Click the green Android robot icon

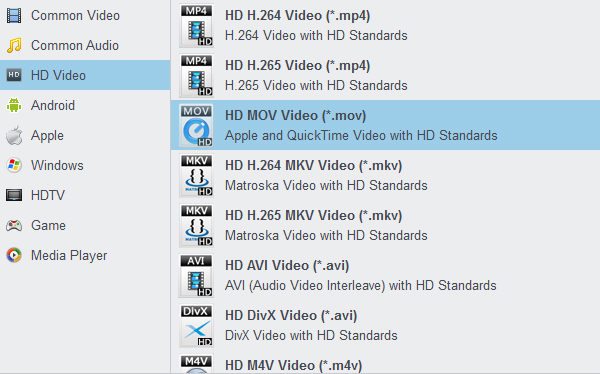click(x=14, y=105)
